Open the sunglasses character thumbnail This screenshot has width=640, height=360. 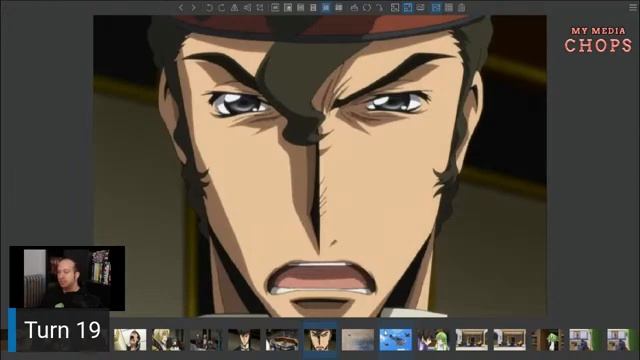(130, 340)
